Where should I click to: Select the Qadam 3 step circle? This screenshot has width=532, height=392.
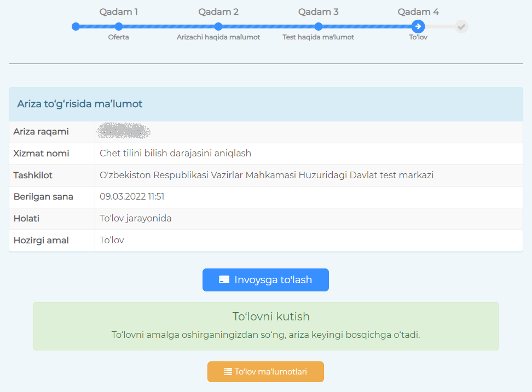(x=318, y=26)
